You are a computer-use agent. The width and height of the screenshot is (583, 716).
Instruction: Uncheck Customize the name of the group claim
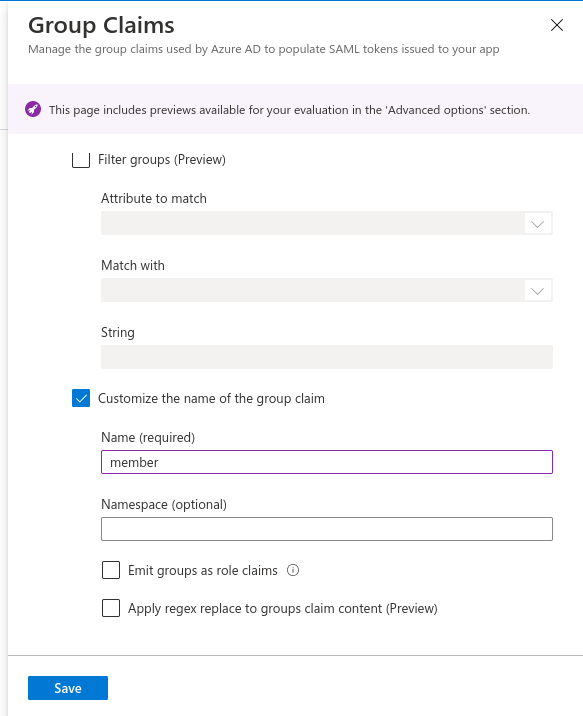pos(81,398)
